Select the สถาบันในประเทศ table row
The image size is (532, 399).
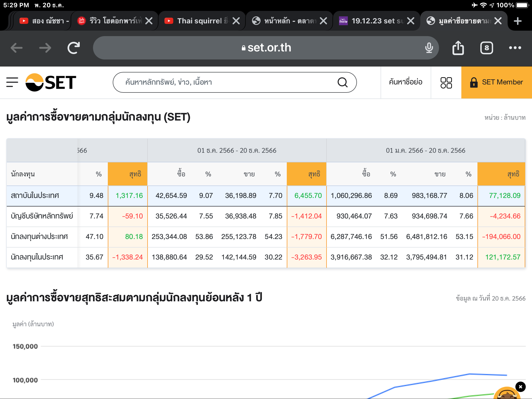[x=35, y=196]
